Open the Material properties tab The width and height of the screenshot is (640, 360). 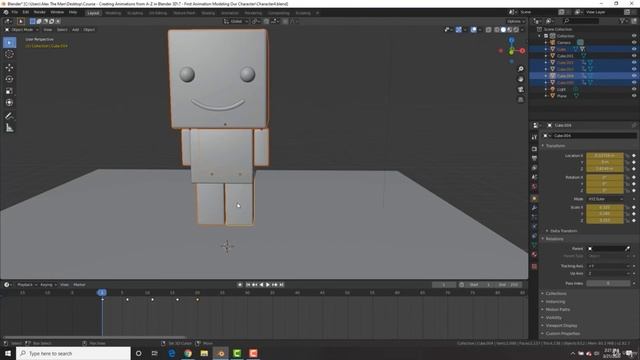(x=534, y=254)
